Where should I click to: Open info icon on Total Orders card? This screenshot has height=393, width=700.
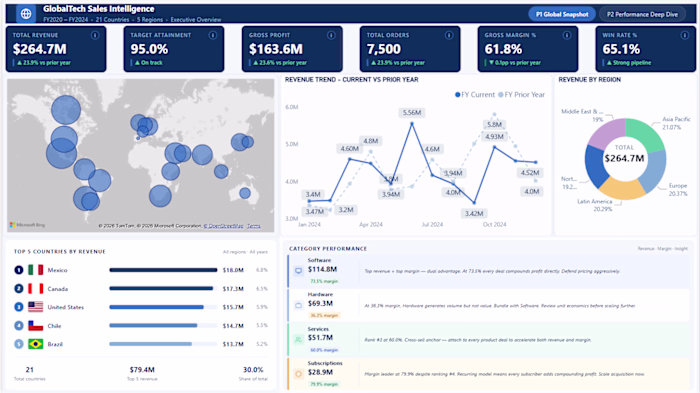coord(449,35)
